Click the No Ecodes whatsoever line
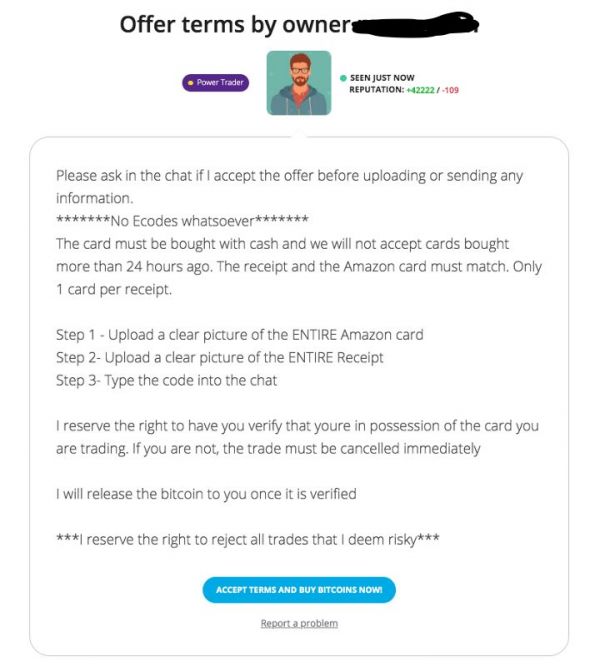Viewport: 600px width, 667px height. (x=182, y=221)
